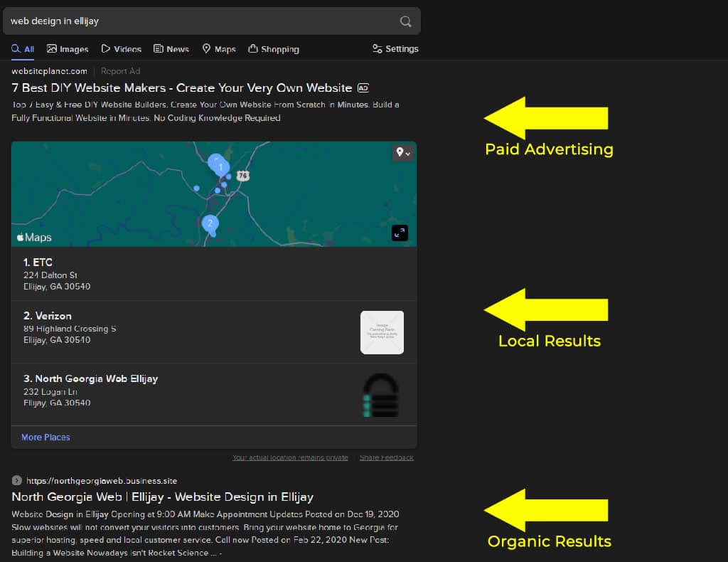Click the Share Feedback link
This screenshot has height=562, width=728.
point(386,457)
